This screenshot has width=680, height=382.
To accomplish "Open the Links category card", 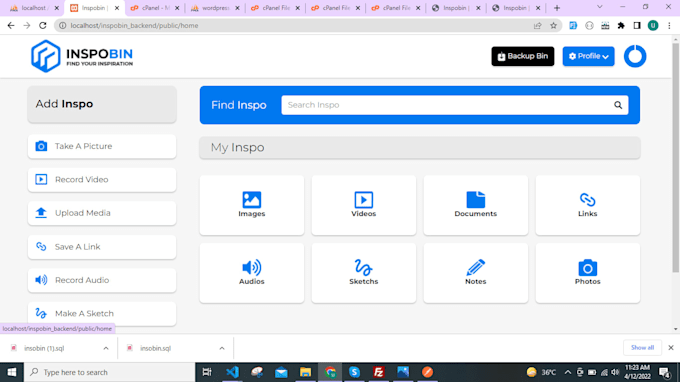I will click(x=588, y=205).
